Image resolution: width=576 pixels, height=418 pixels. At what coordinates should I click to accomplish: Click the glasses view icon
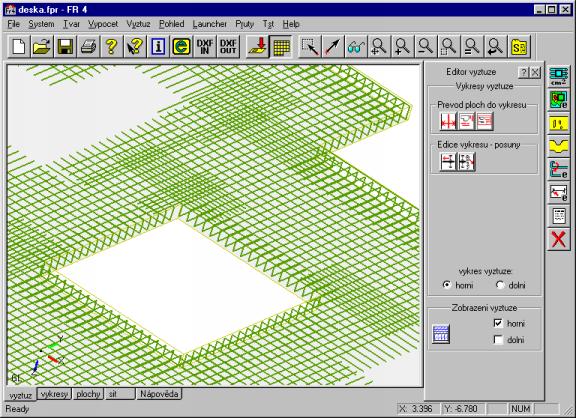[x=356, y=47]
